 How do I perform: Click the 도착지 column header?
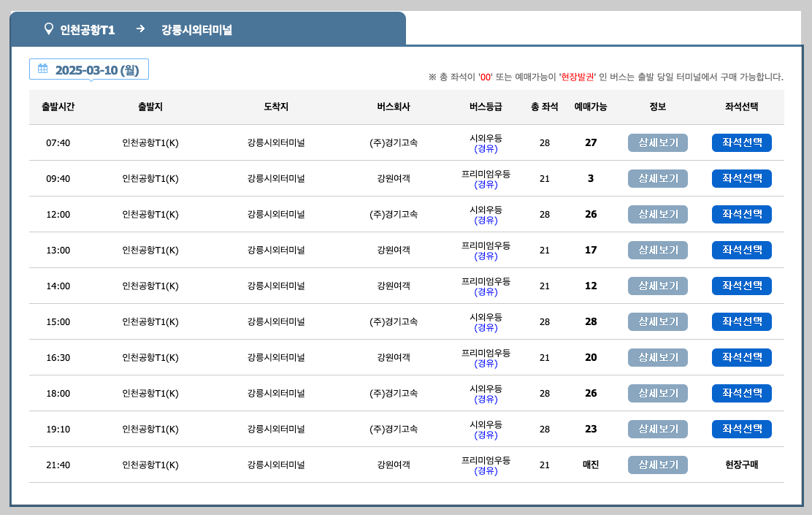276,107
